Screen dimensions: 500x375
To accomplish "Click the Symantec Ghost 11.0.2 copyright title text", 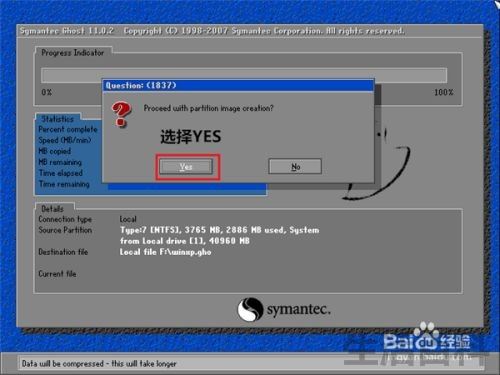I will click(x=212, y=31).
